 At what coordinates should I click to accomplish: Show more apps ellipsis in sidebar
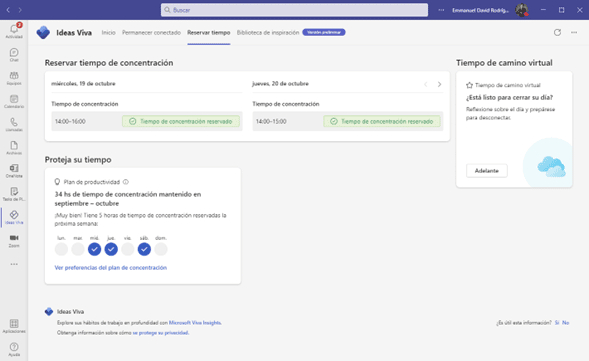(14, 264)
